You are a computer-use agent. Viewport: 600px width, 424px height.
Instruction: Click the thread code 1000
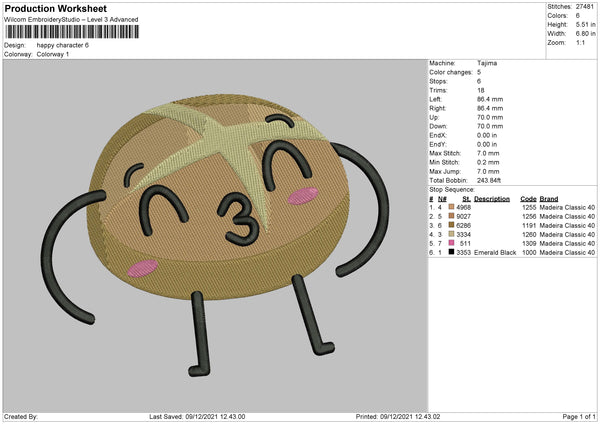(529, 253)
